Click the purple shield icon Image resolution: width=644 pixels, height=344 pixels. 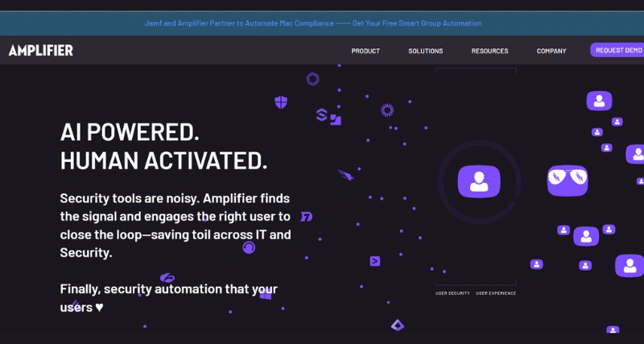pos(281,102)
